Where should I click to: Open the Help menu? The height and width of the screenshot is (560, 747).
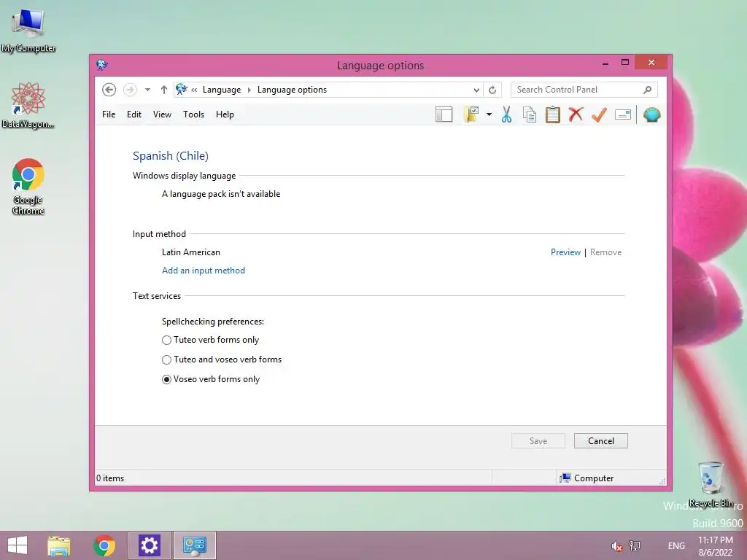click(x=225, y=114)
